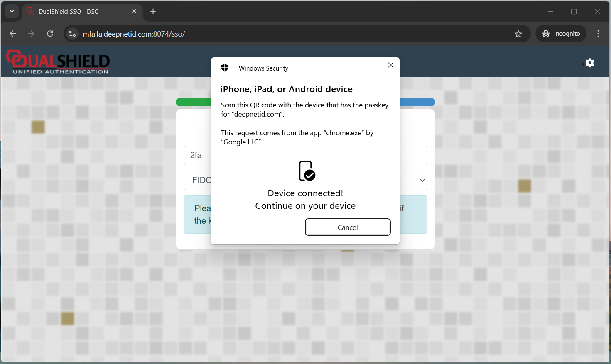The image size is (611, 364).
Task: View site information icon in address bar
Action: pyautogui.click(x=72, y=34)
